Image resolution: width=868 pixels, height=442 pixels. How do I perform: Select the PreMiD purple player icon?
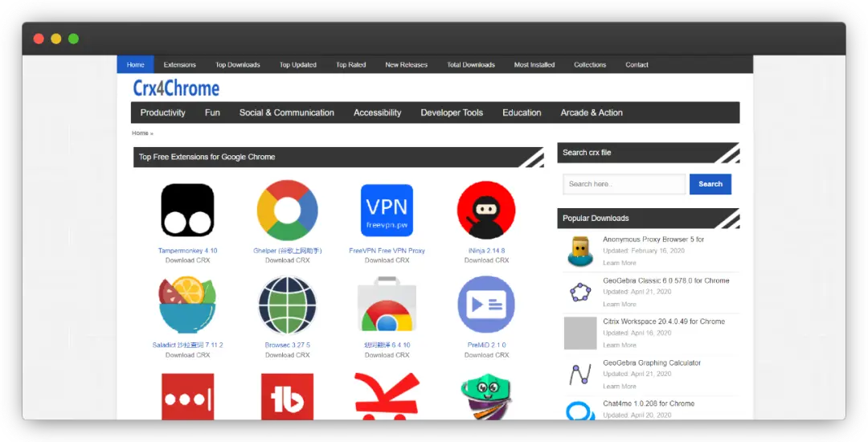[x=486, y=305]
